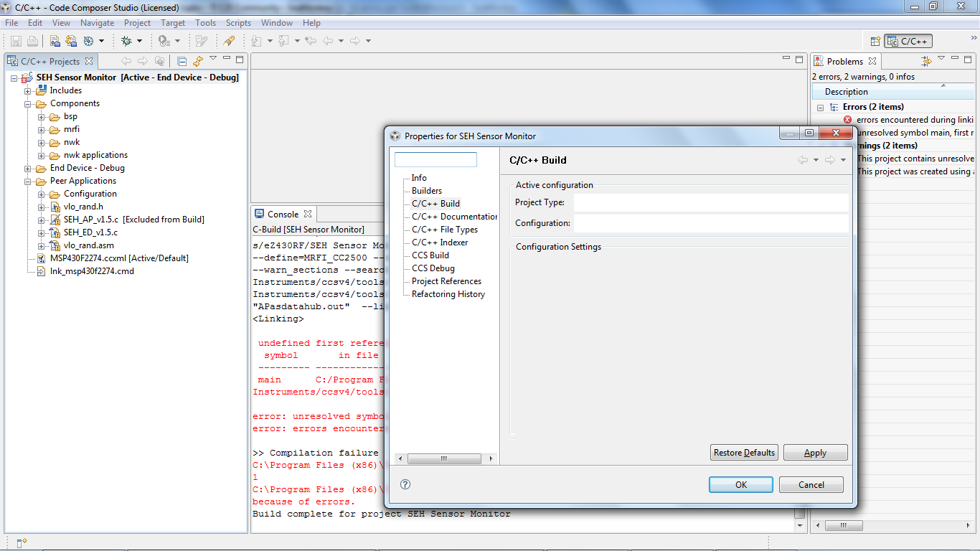980x551 pixels.
Task: Collapse the Components folder node
Action: [28, 103]
